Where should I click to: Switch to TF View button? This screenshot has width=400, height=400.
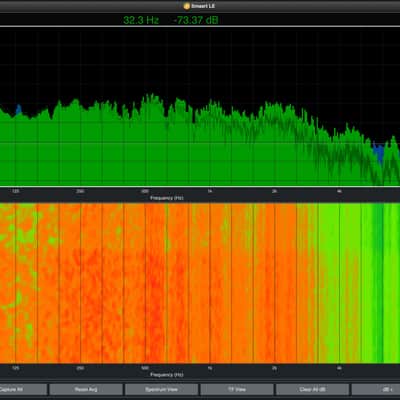click(237, 389)
